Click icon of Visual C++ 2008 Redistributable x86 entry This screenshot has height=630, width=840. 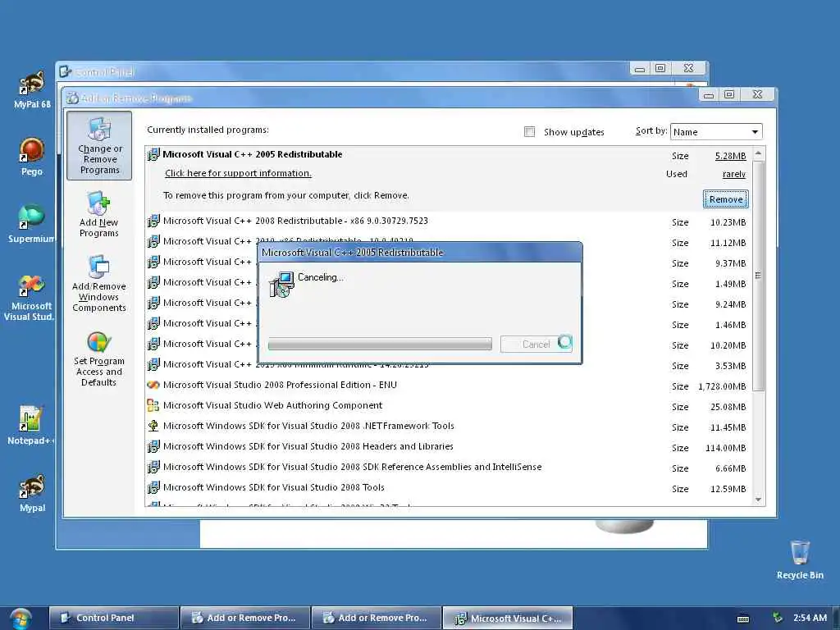153,221
